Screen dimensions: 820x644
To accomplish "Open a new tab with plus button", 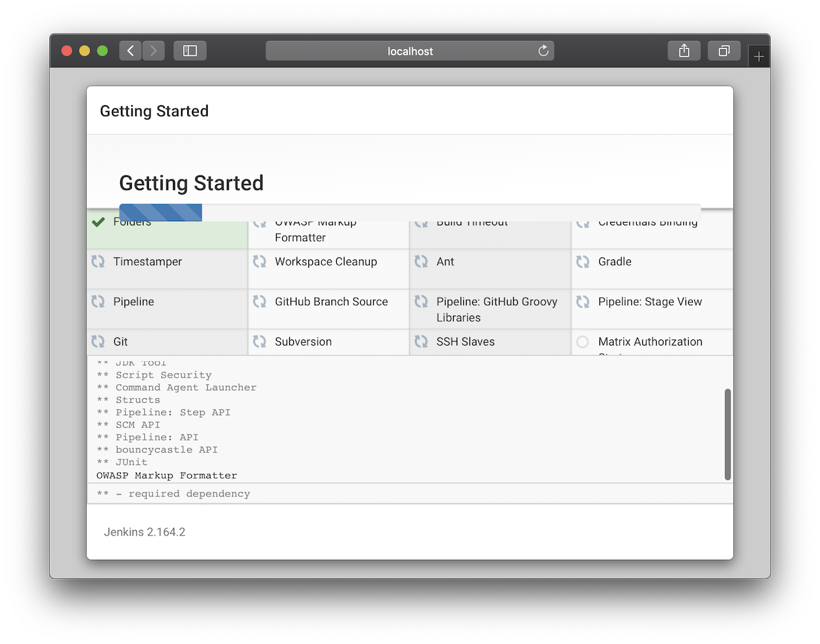I will pos(758,57).
